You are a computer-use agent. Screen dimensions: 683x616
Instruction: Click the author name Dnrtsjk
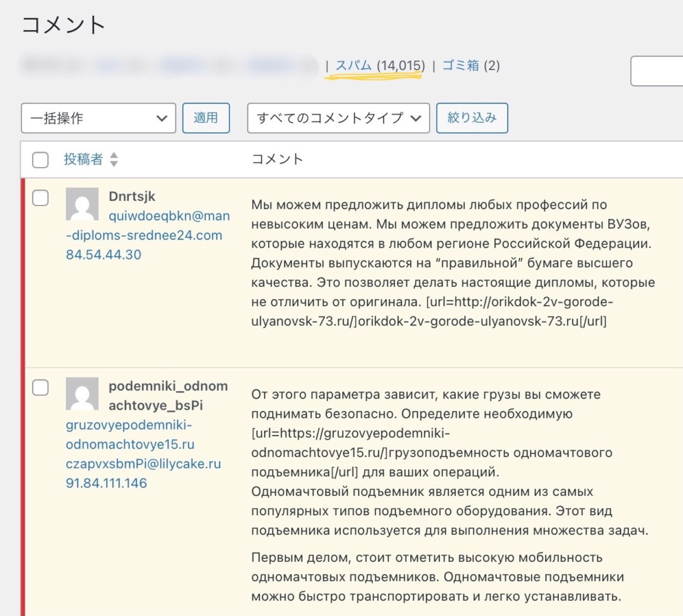[x=132, y=197]
